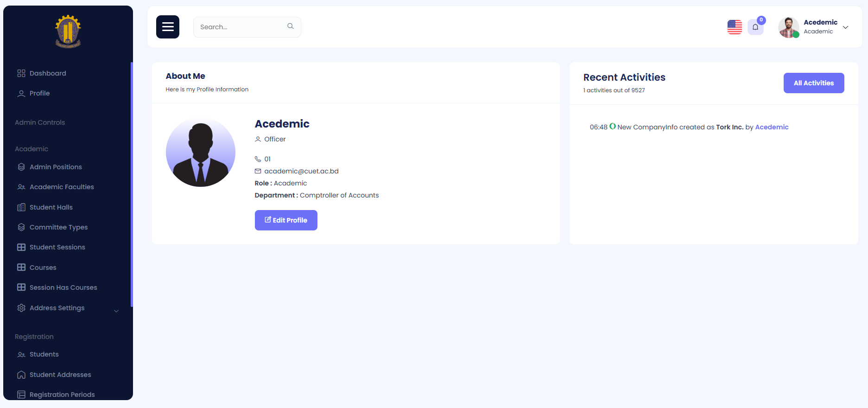The image size is (868, 408).
Task: Focus the Search input field
Action: [x=241, y=27]
